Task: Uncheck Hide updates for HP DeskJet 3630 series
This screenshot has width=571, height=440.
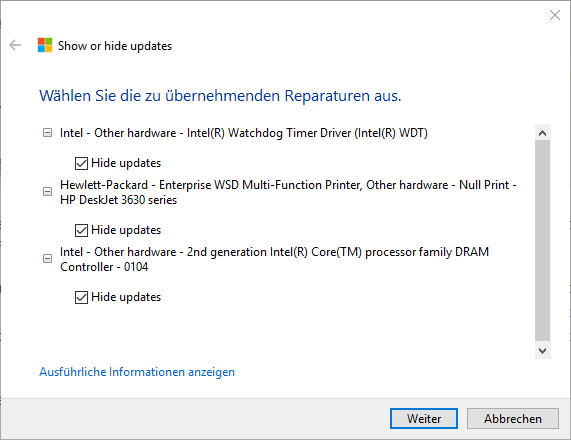Action: click(81, 230)
